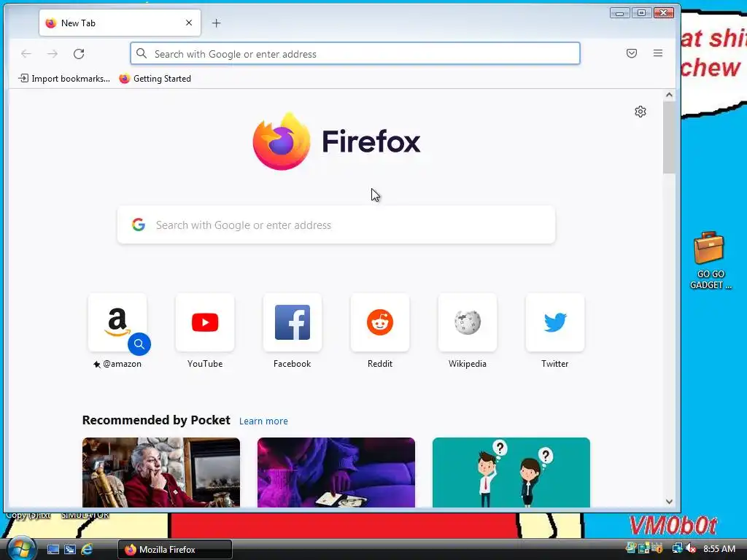Click the Google logo in search box
This screenshot has height=560, width=747.
(139, 225)
